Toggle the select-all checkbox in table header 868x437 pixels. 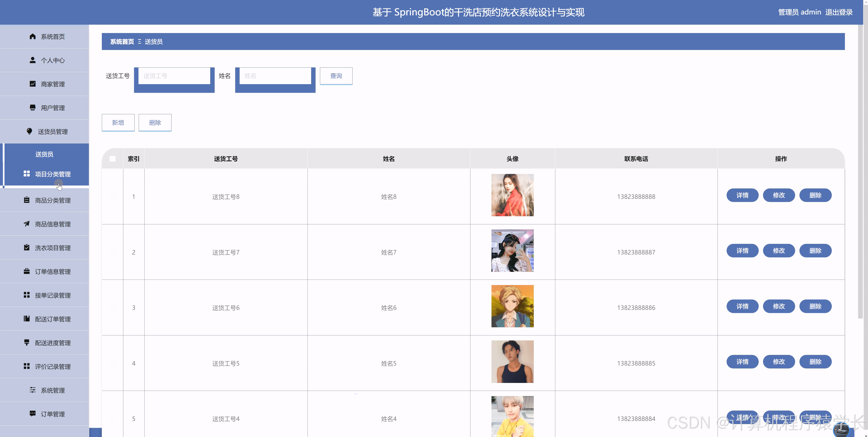click(112, 159)
